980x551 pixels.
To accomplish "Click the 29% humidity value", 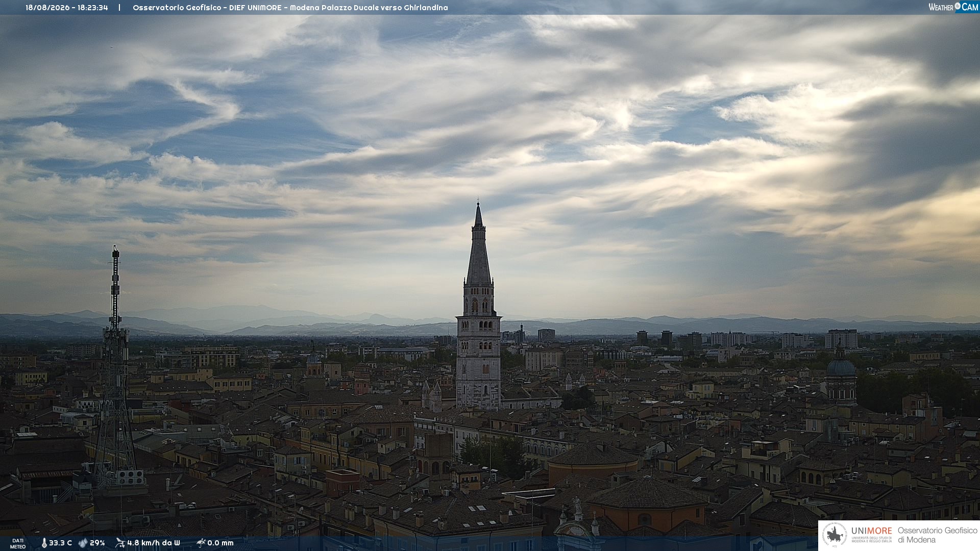I will point(97,543).
